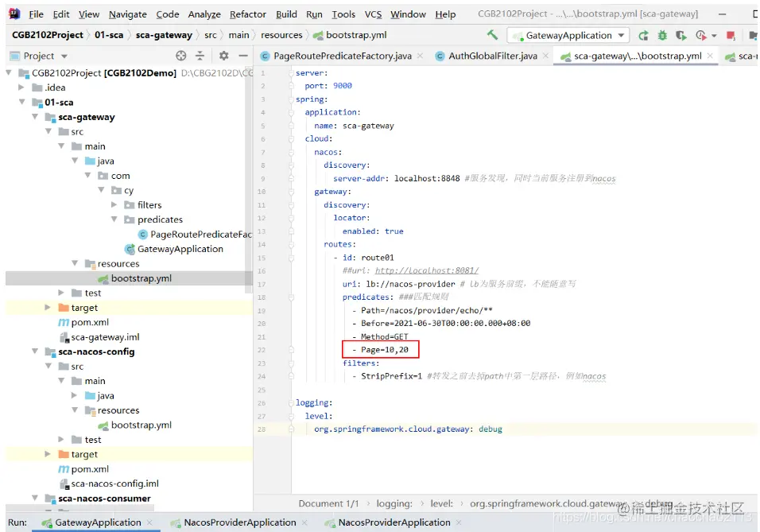Click the sca-gateway breadcrumb
The width and height of the screenshot is (760, 532).
tap(164, 35)
